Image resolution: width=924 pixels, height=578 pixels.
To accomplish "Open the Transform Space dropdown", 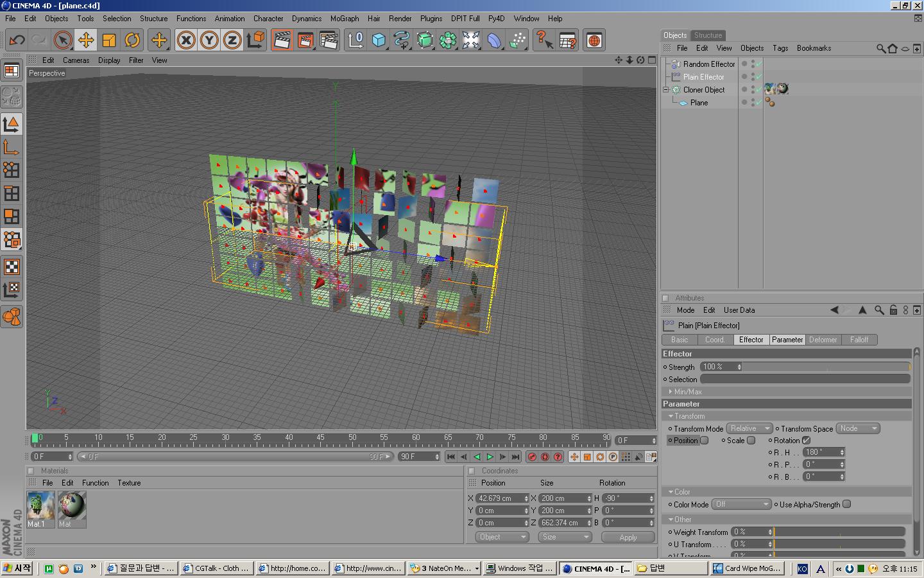I will point(858,428).
